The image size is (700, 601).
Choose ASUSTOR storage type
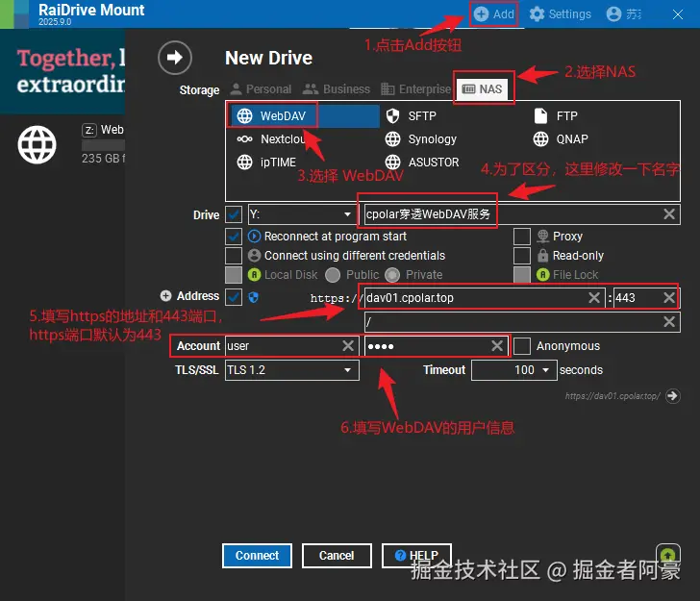[x=422, y=163]
